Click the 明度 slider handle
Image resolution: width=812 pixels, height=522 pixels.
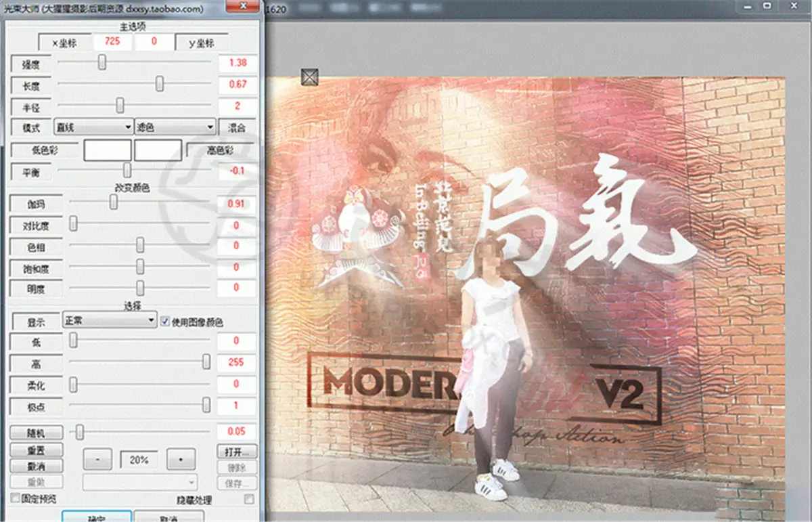140,288
